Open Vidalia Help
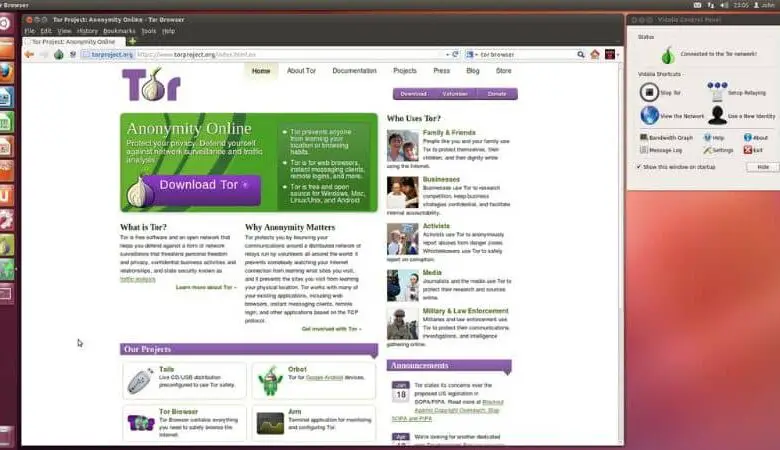 pos(714,137)
